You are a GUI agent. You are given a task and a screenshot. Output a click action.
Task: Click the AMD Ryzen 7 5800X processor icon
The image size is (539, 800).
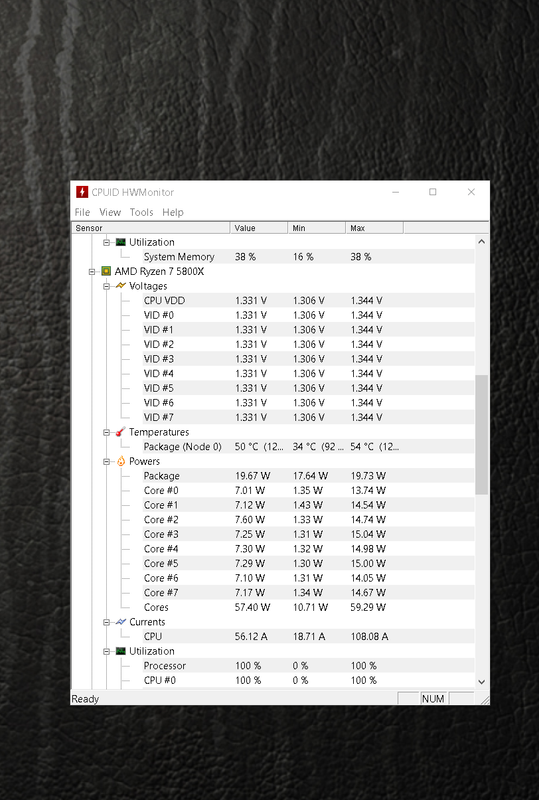(x=106, y=271)
